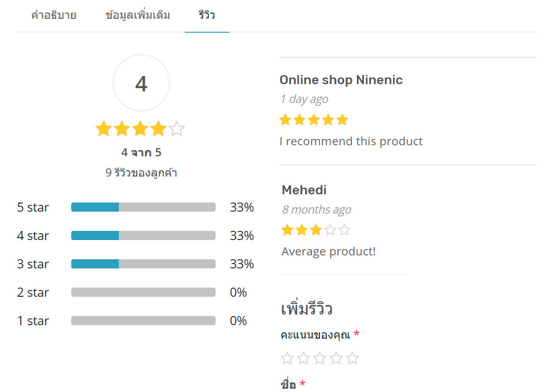Click the reviewer name Mehedi
This screenshot has height=392, width=551.
[x=304, y=190]
